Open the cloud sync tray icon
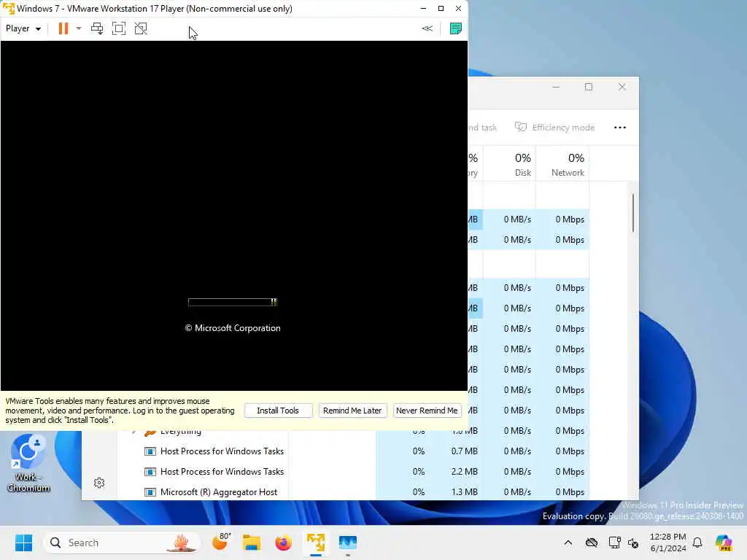 (x=591, y=542)
